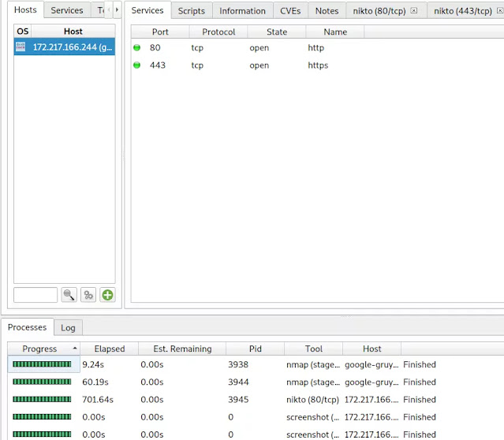Close the nikto (80/tcp) tab

click(x=414, y=10)
